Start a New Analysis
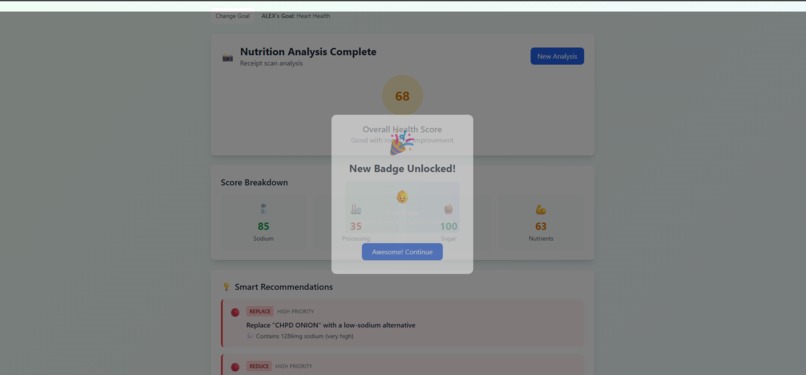This screenshot has height=375, width=806. point(557,56)
